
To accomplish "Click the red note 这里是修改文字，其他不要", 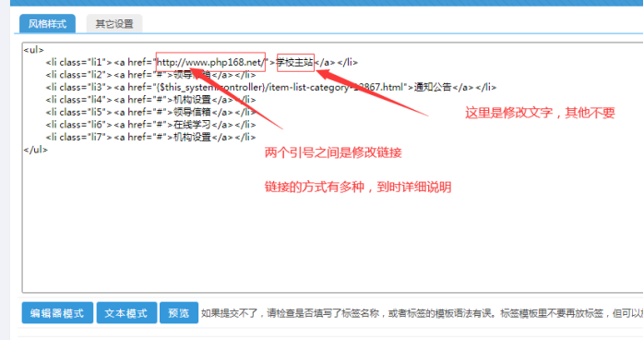I will [540, 113].
